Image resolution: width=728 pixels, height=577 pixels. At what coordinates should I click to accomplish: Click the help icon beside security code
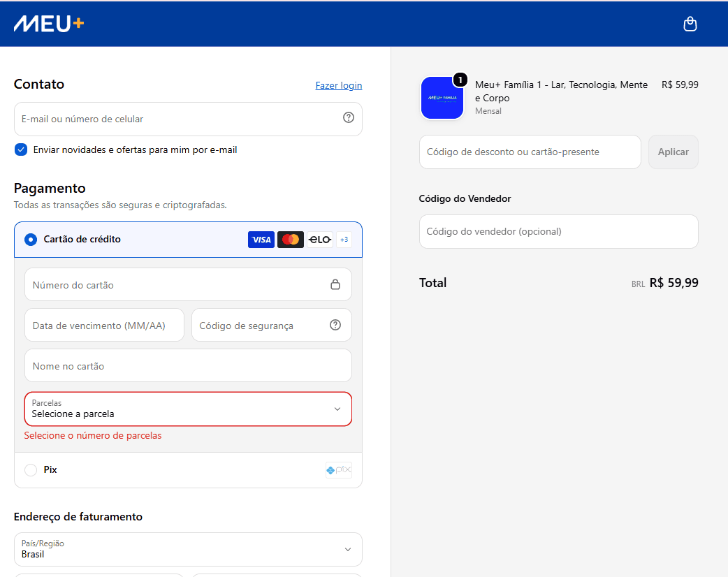pos(335,325)
